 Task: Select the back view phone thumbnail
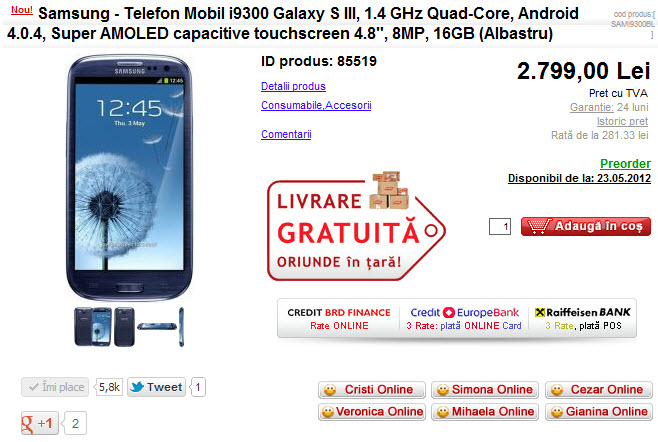click(x=124, y=327)
